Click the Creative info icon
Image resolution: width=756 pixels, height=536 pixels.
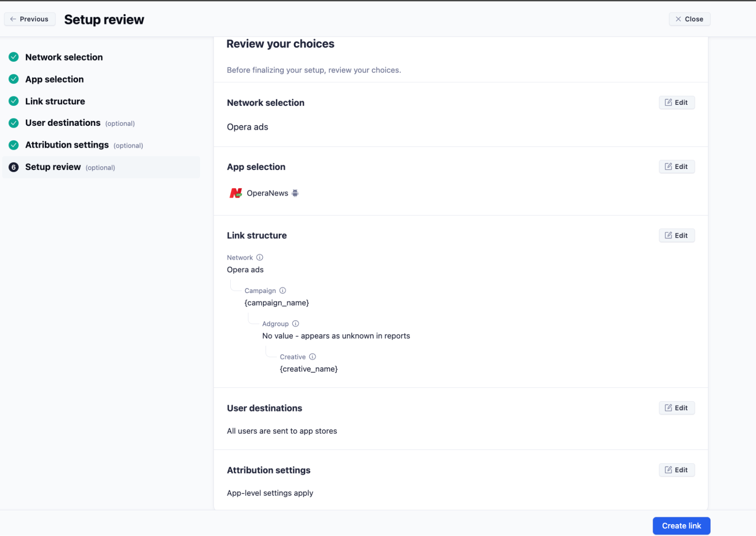(312, 356)
